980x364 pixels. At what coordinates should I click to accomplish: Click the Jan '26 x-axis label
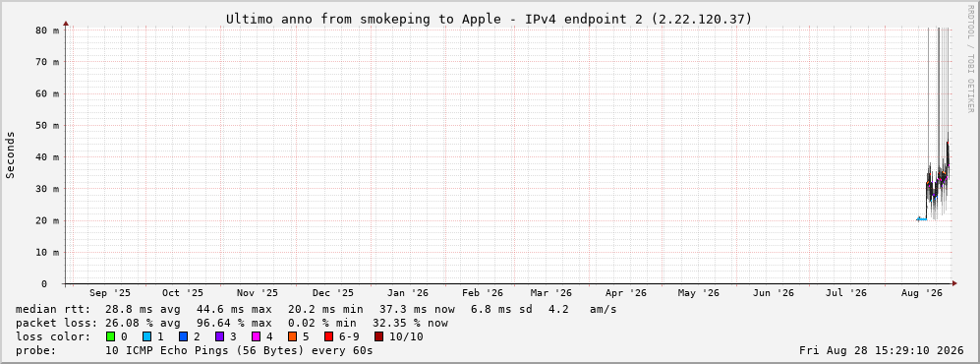click(408, 293)
